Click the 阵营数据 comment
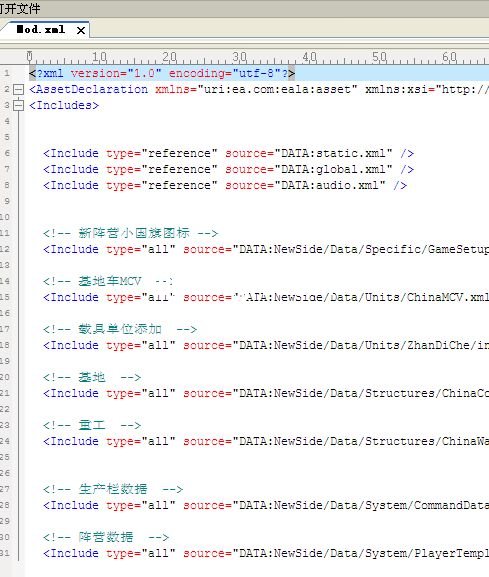Screen dimensions: 489x577 pos(106,537)
